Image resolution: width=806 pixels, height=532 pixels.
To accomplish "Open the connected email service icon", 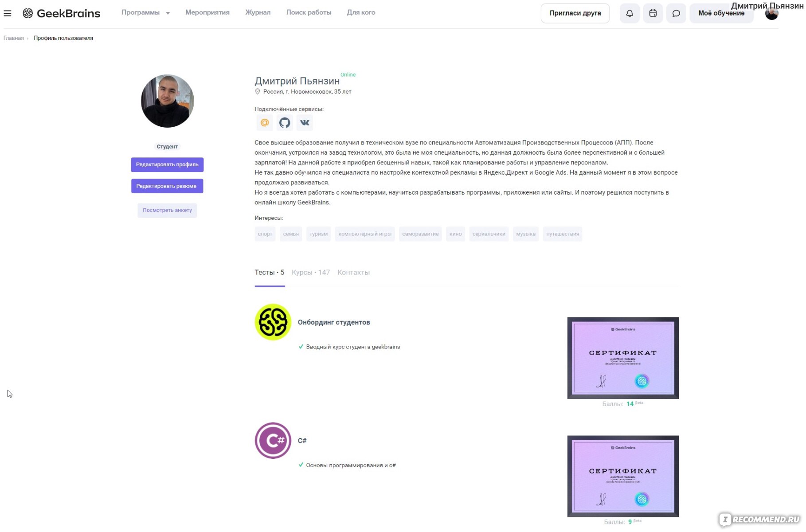I will [265, 123].
